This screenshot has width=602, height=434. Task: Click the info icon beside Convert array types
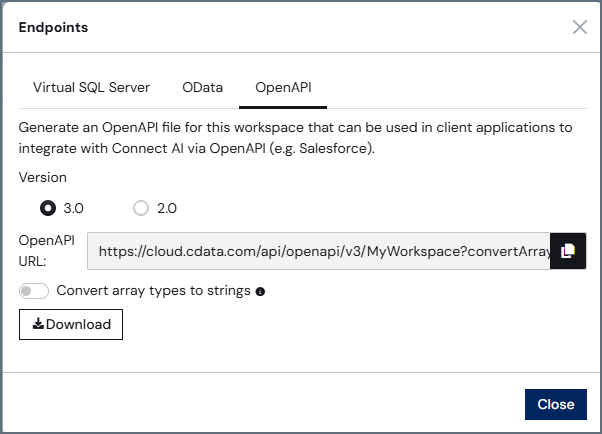260,292
